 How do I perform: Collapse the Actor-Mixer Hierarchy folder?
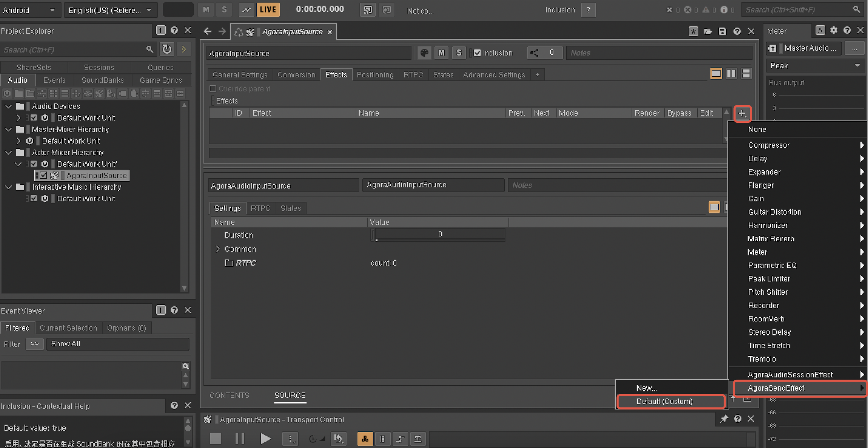click(x=8, y=152)
